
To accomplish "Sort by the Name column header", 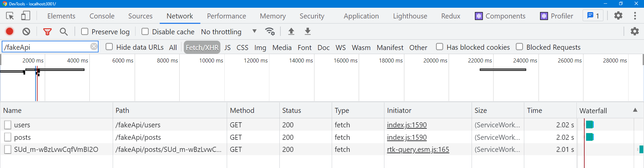I will click(56, 110).
